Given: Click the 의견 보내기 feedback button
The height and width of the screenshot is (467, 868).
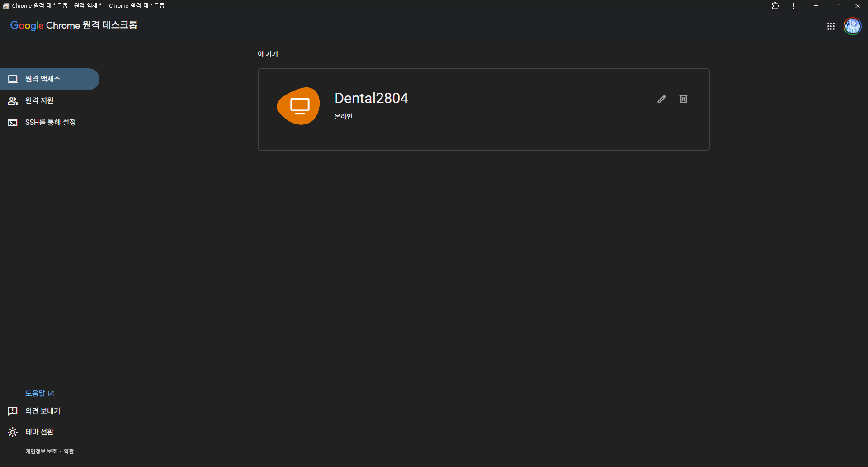Looking at the screenshot, I should 43,411.
